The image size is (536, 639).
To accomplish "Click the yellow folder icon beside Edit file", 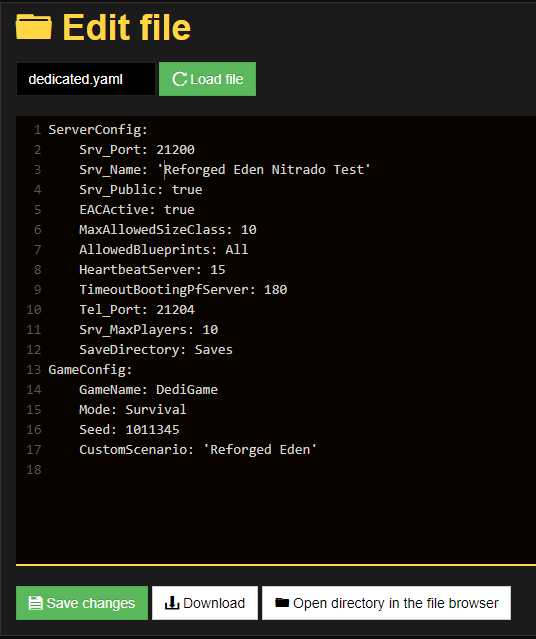I will tap(34, 28).
